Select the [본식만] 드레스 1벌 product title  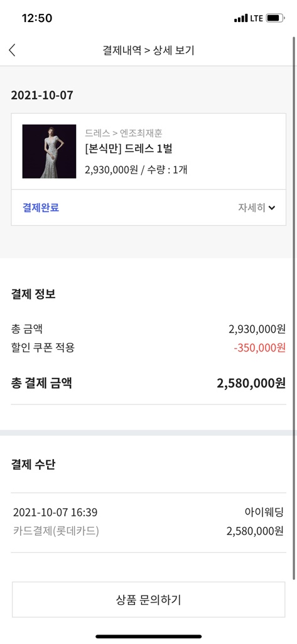(128, 149)
